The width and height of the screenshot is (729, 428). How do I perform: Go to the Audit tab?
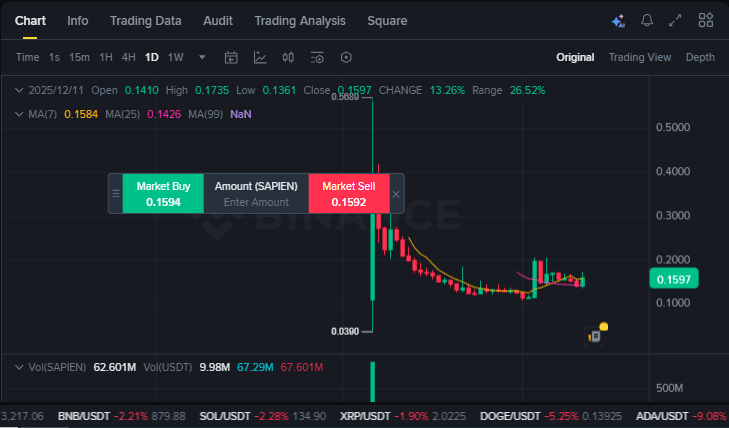tap(218, 21)
